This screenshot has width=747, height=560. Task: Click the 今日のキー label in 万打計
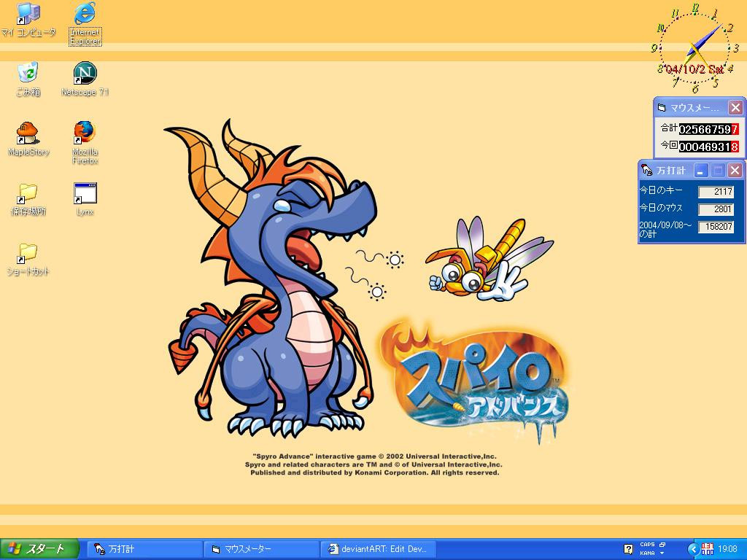(661, 190)
